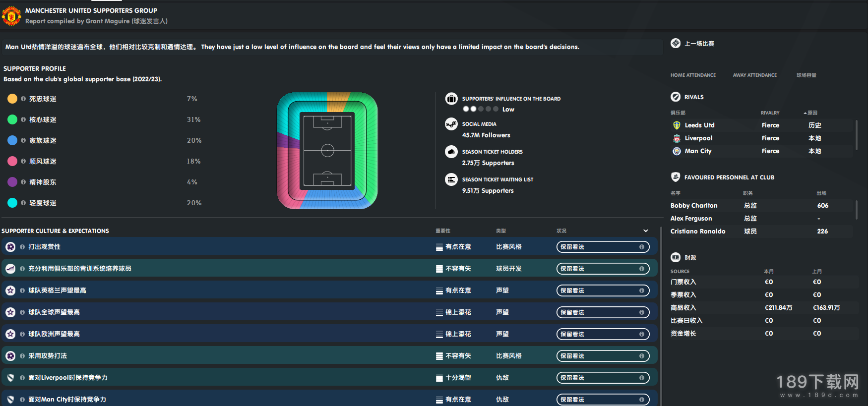Click the star icon on 球队英格兰声望最高 row
The height and width of the screenshot is (406, 868).
pyautogui.click(x=10, y=290)
